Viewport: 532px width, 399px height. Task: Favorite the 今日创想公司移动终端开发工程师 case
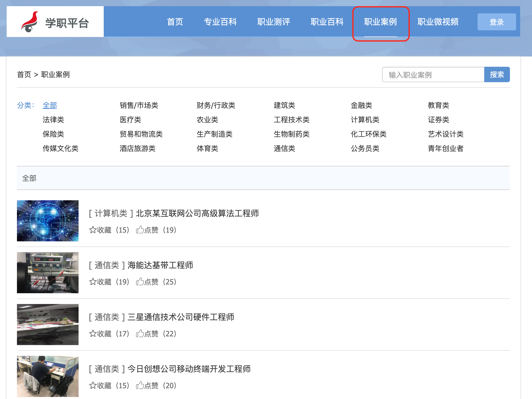(93, 385)
